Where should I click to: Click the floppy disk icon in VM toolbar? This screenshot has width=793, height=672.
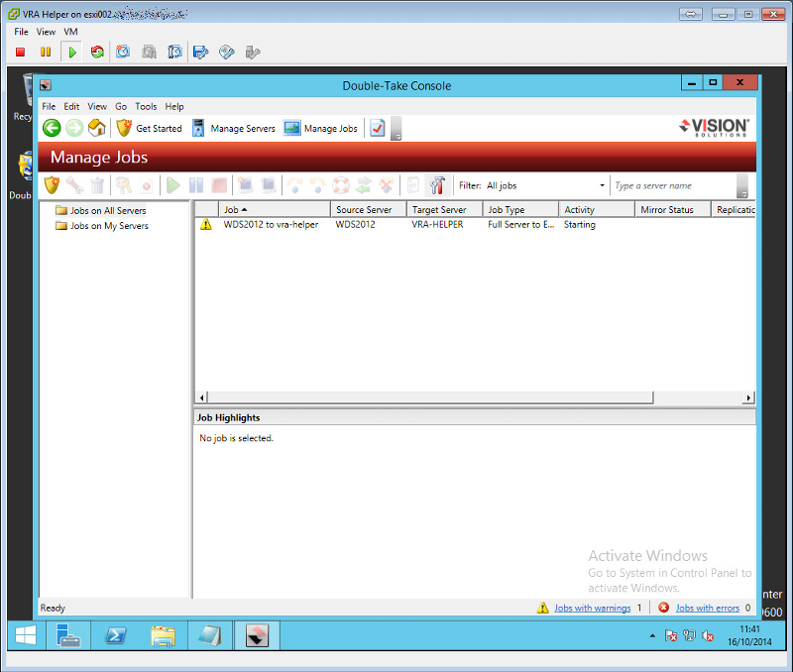pyautogui.click(x=201, y=53)
